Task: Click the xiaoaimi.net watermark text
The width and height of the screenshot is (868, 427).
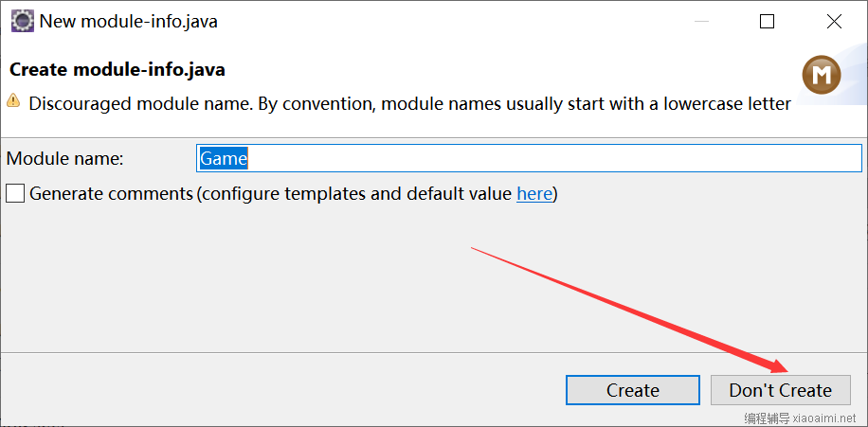Action: 824,418
